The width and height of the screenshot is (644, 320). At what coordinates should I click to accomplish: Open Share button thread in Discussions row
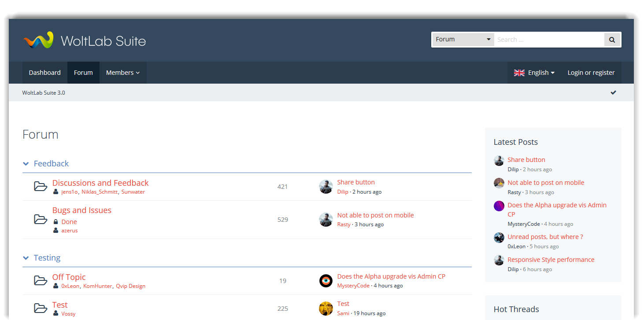click(x=356, y=182)
